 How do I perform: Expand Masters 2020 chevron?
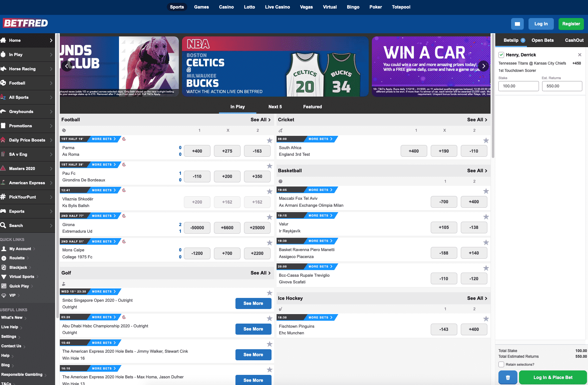tap(51, 168)
